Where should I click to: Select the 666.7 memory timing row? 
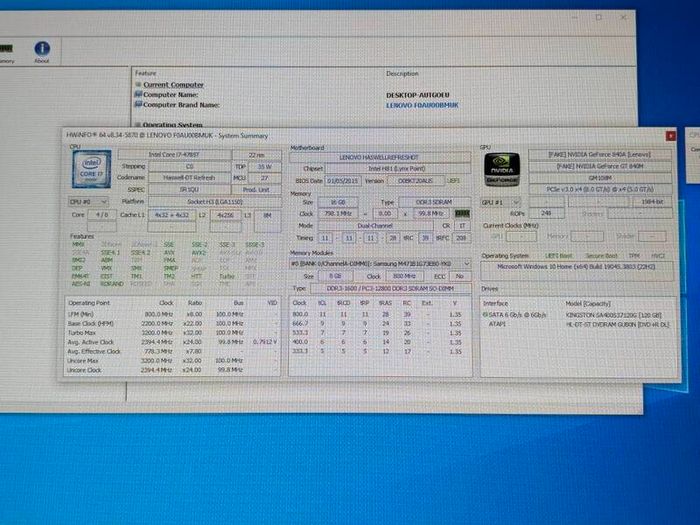(380, 323)
